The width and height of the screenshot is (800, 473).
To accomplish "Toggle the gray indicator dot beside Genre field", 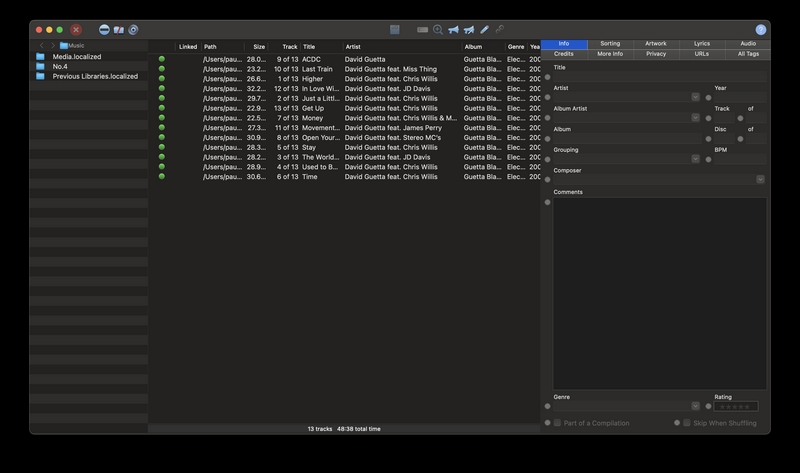I will pyautogui.click(x=547, y=407).
